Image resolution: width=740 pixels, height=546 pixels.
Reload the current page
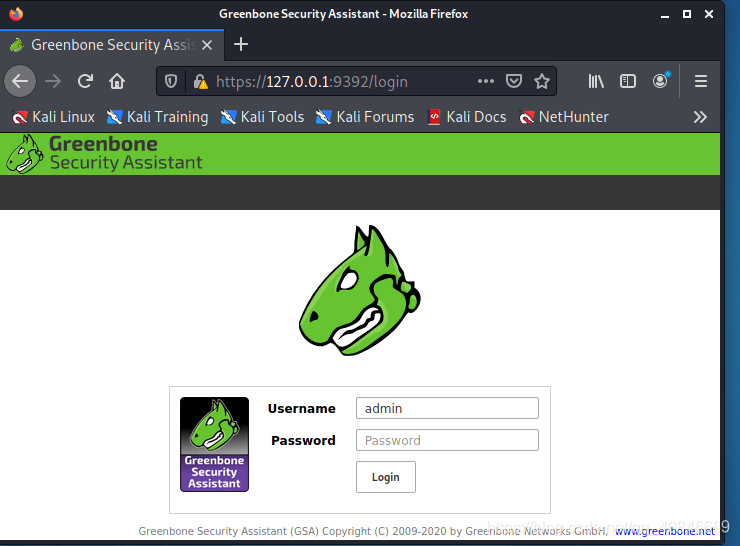85,81
